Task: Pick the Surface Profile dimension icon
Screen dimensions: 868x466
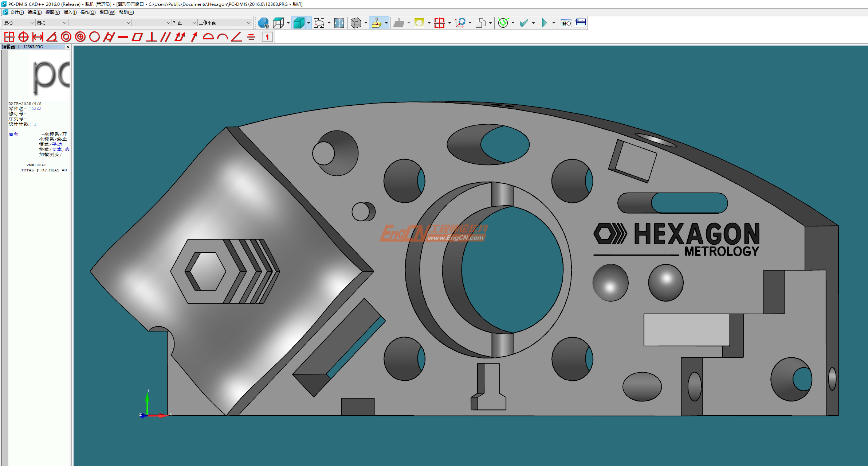Action: tap(208, 37)
